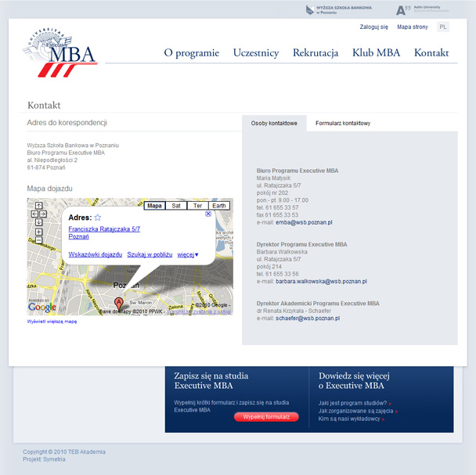The width and height of the screenshot is (476, 475).
Task: Click the al. Niepodległości 2 address line
Action: 52,160
